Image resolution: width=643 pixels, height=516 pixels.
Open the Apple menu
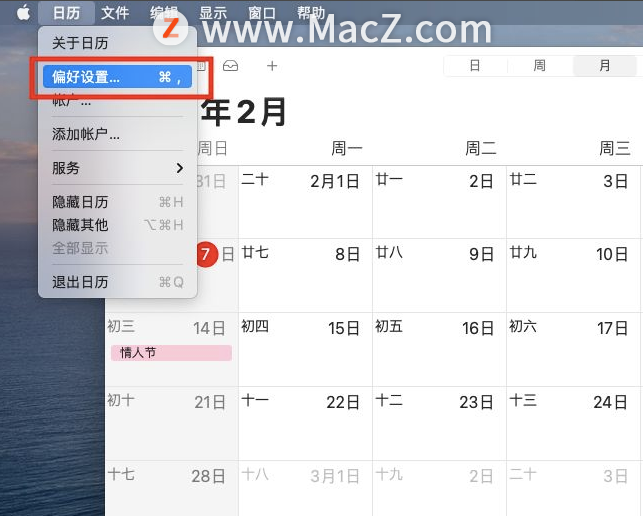tap(23, 13)
